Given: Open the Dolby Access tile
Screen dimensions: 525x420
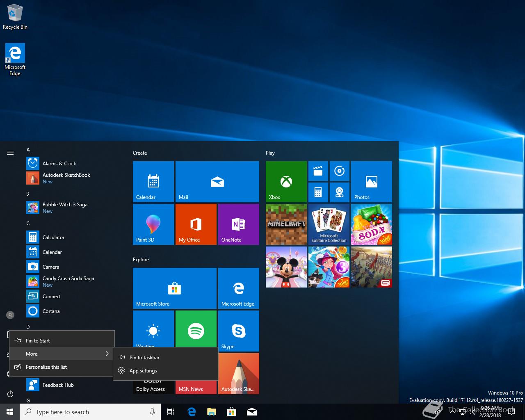Looking at the screenshot, I should pyautogui.click(x=153, y=387).
